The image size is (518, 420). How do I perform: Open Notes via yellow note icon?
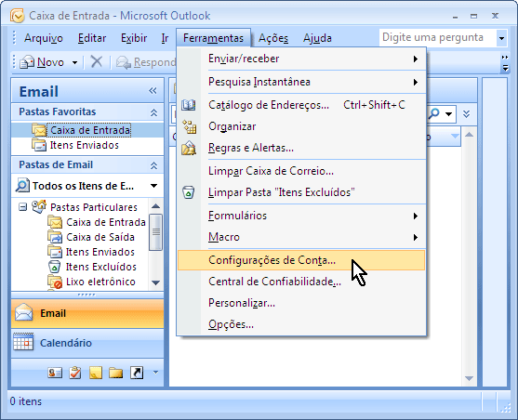pos(96,374)
